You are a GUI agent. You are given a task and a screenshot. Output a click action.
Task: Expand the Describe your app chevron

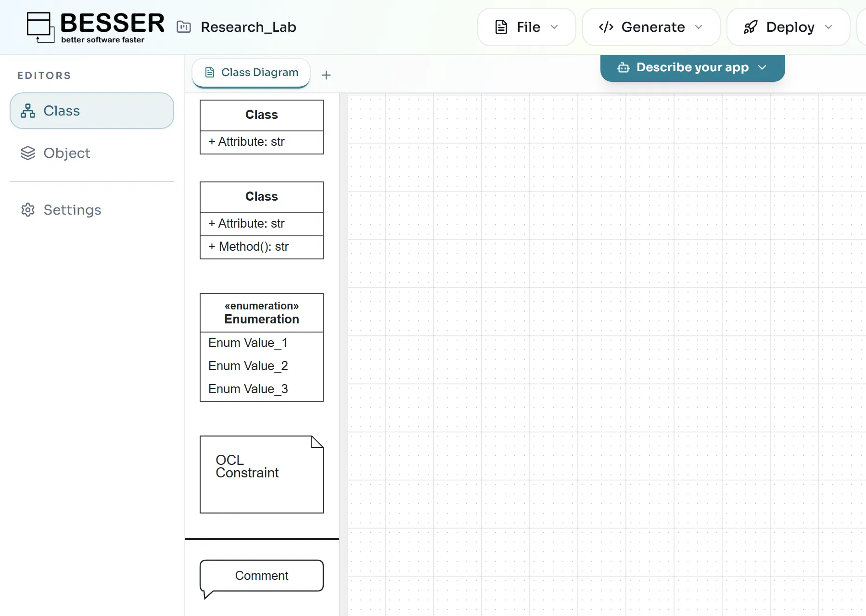point(762,67)
